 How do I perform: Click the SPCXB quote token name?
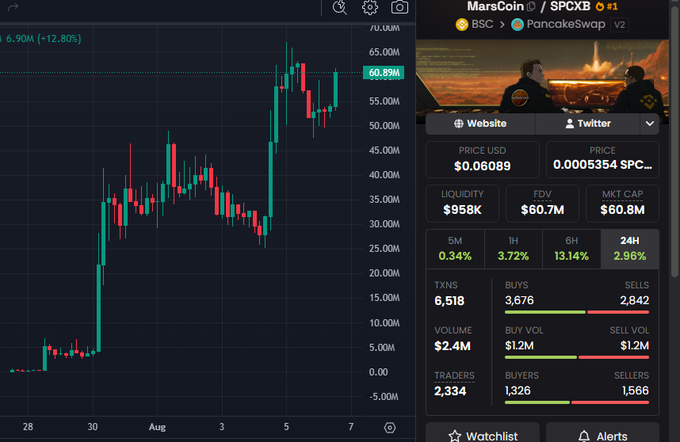tap(570, 7)
